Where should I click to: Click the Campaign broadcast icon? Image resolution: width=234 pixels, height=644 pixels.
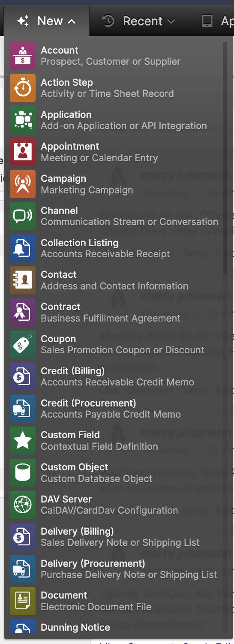click(x=23, y=184)
